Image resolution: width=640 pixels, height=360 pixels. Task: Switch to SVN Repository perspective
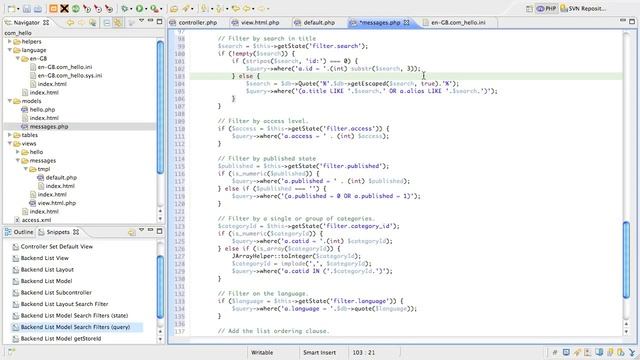582,9
